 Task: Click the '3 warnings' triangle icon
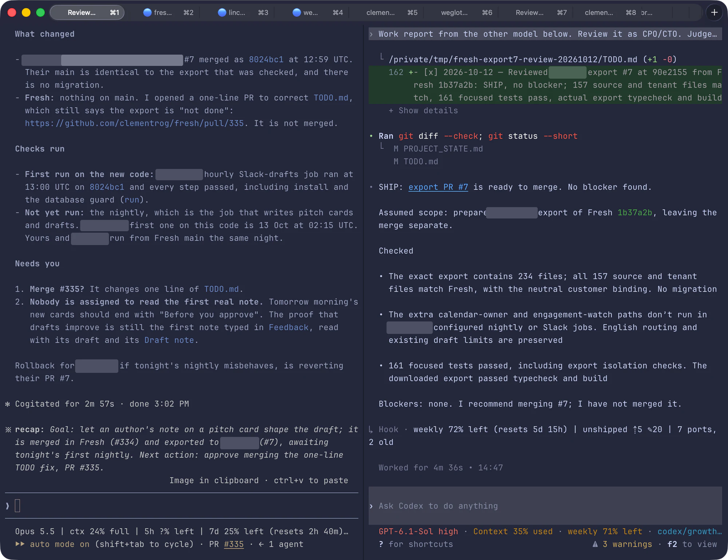pyautogui.click(x=595, y=544)
